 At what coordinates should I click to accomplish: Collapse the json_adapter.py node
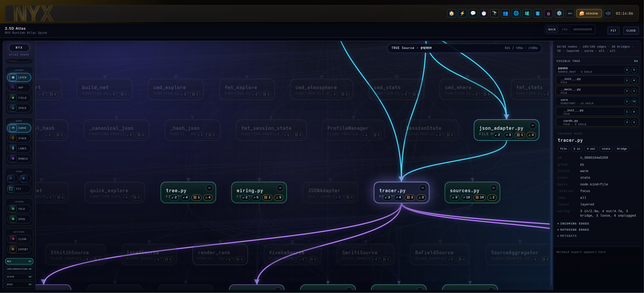point(533,125)
